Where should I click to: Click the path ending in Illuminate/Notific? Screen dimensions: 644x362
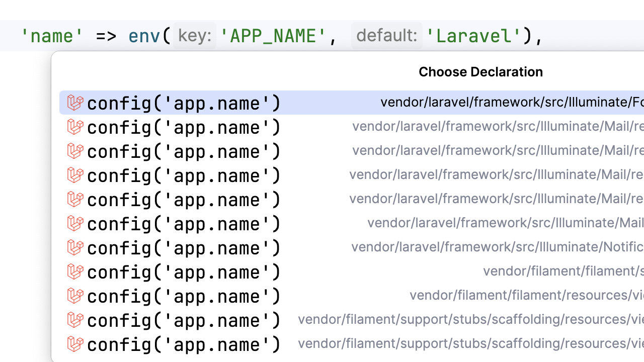click(x=498, y=247)
